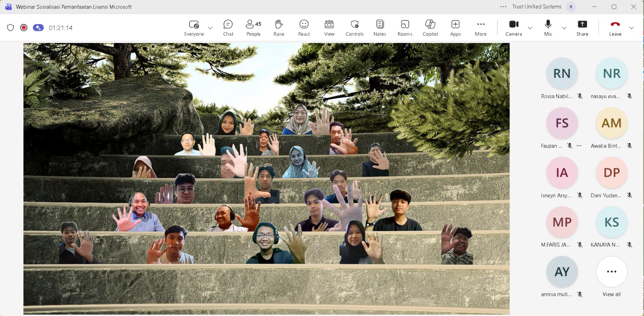Open meeting Notes

click(x=380, y=28)
